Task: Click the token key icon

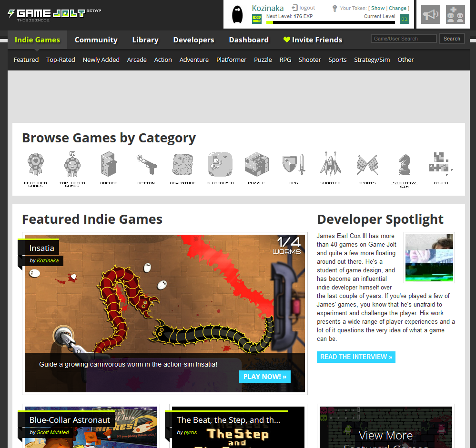Action: [334, 9]
